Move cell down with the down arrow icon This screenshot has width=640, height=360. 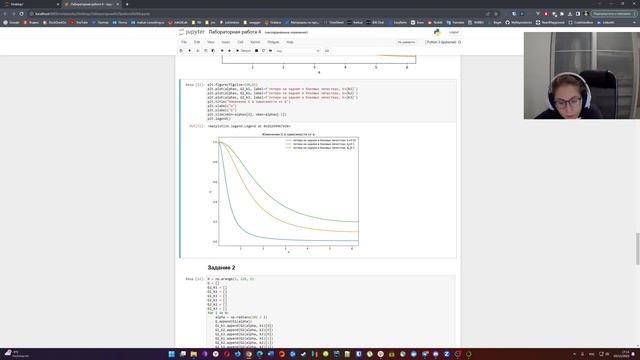click(229, 51)
